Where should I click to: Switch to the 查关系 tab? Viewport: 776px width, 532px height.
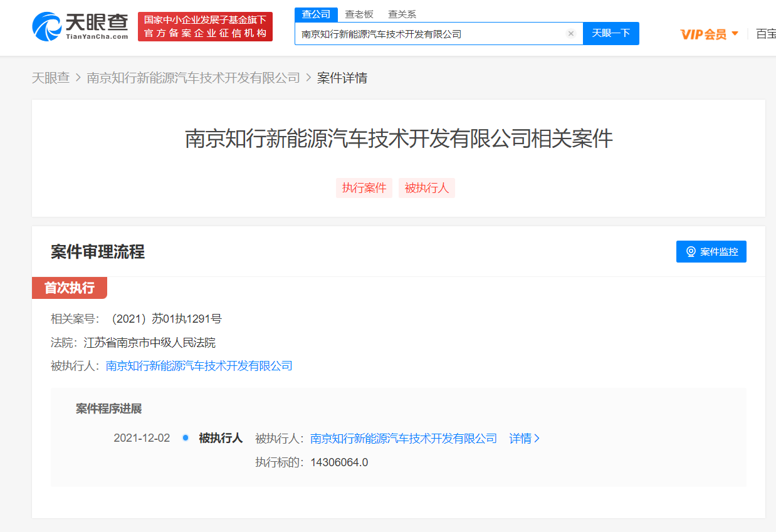(x=402, y=14)
